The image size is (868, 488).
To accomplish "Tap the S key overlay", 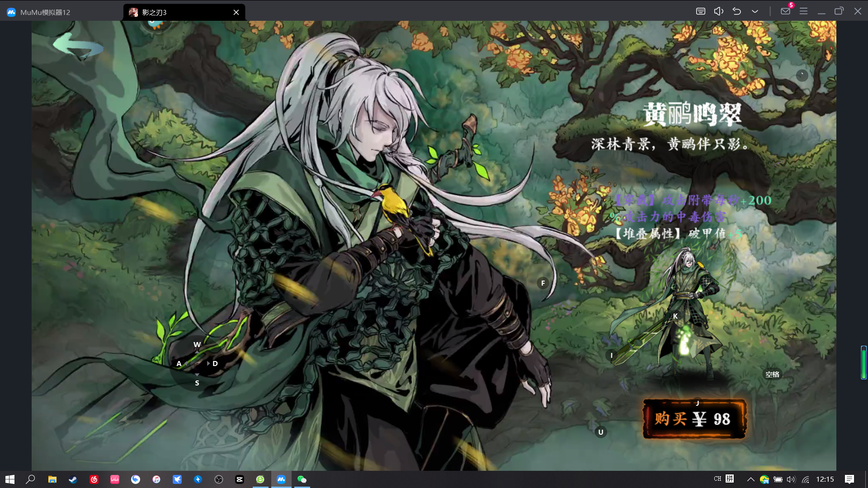I will click(197, 383).
